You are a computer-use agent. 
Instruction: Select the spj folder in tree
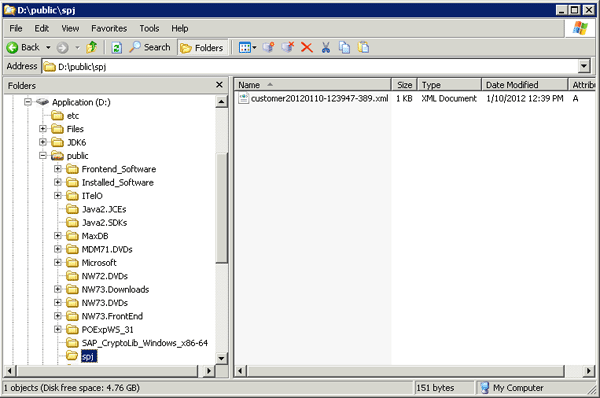tap(88, 357)
